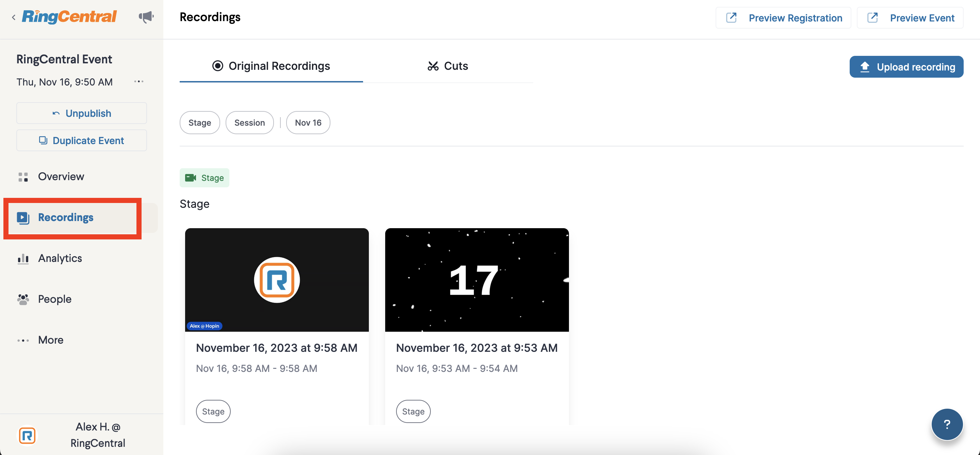This screenshot has height=455, width=980.
Task: Open People in the sidebar
Action: point(55,299)
